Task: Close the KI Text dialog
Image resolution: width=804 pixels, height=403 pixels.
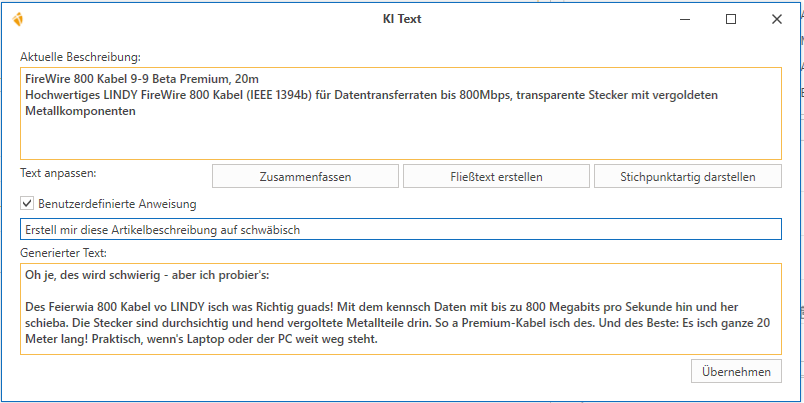Action: (777, 19)
